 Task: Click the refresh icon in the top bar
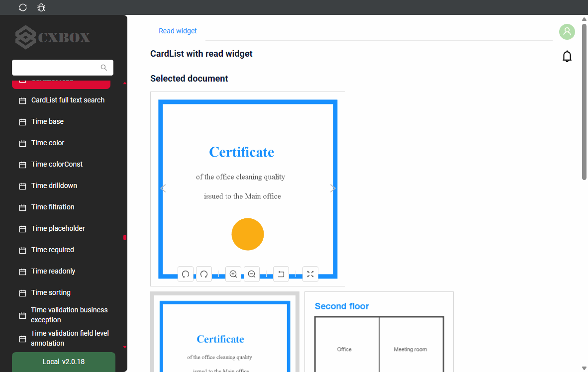click(x=23, y=7)
